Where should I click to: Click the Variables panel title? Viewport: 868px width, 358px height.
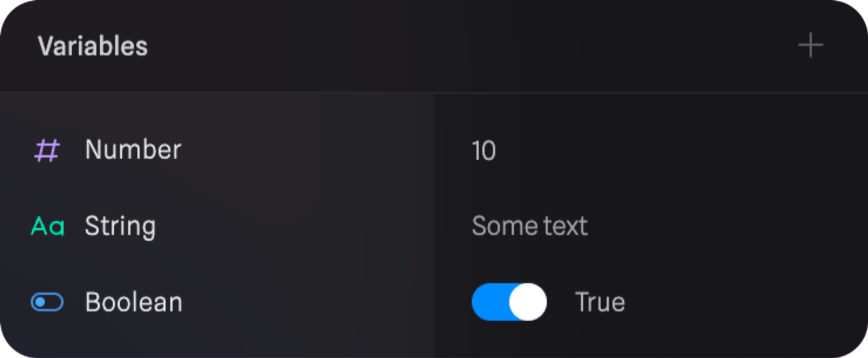point(93,46)
